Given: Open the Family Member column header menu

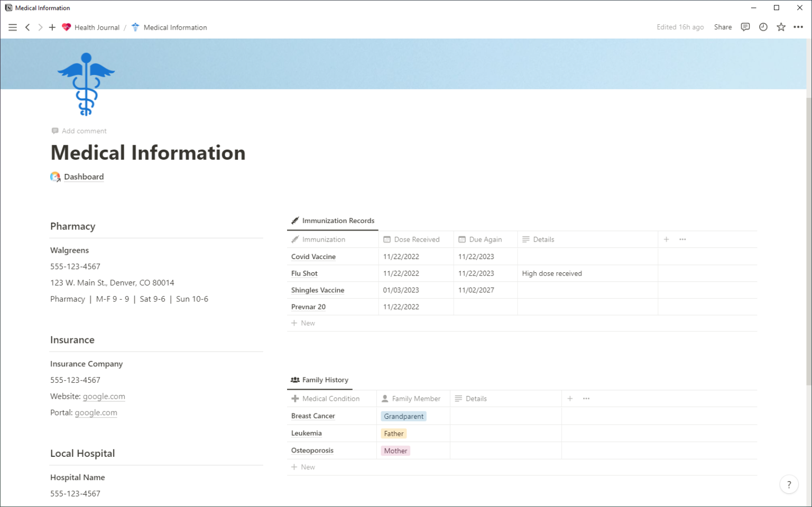Looking at the screenshot, I should point(416,398).
